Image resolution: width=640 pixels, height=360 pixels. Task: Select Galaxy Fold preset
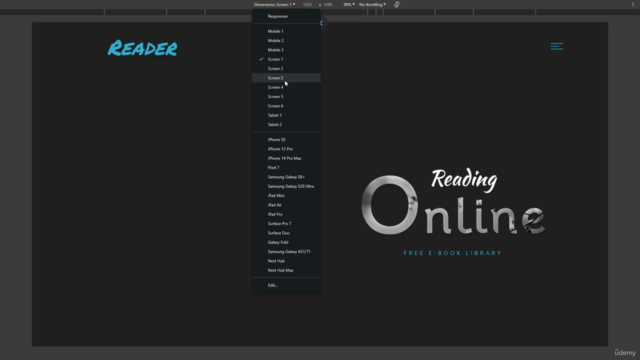pyautogui.click(x=286, y=242)
